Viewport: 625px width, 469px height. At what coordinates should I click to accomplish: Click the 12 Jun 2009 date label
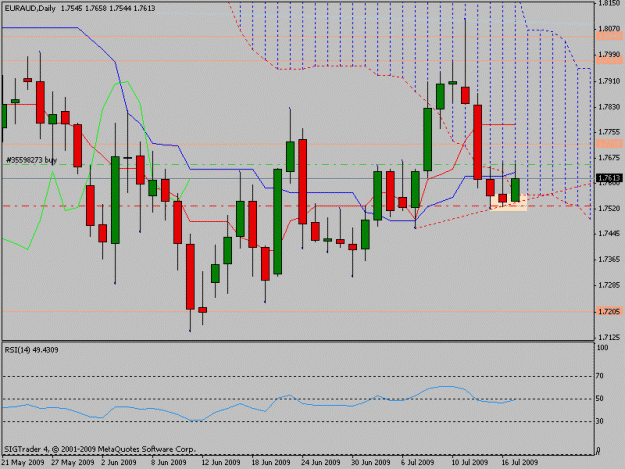[221, 462]
